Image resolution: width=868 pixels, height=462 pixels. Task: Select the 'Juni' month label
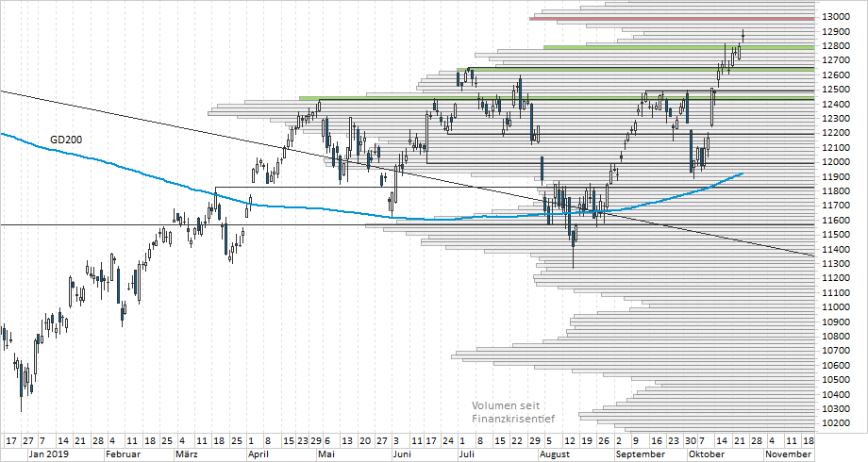coord(405,454)
